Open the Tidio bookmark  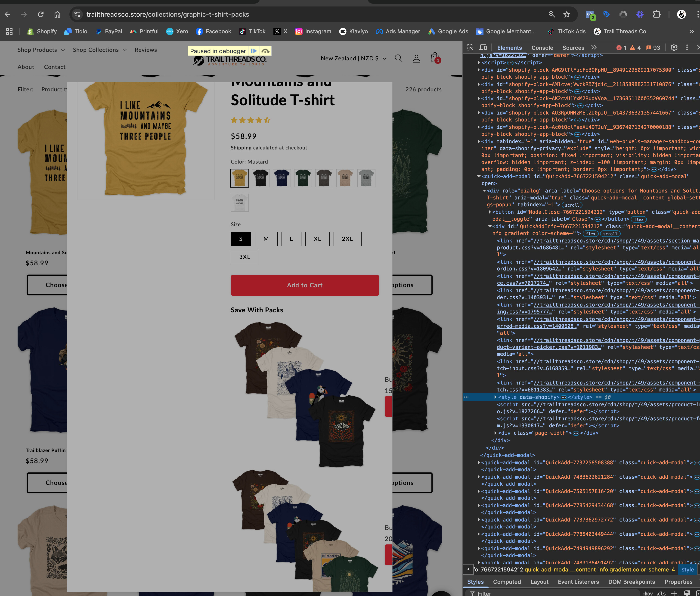coord(76,31)
